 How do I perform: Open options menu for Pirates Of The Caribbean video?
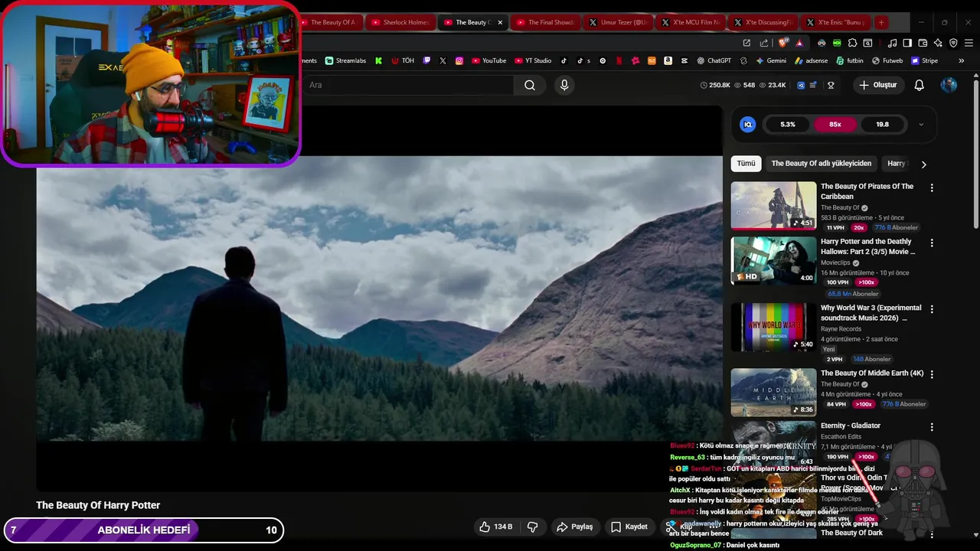(932, 187)
